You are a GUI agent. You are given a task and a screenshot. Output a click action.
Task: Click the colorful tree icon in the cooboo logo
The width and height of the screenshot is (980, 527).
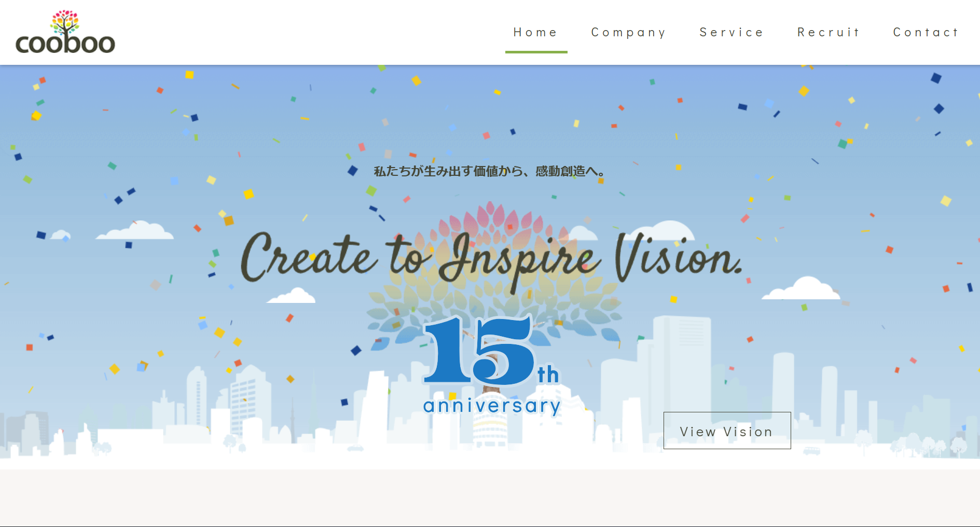click(65, 23)
